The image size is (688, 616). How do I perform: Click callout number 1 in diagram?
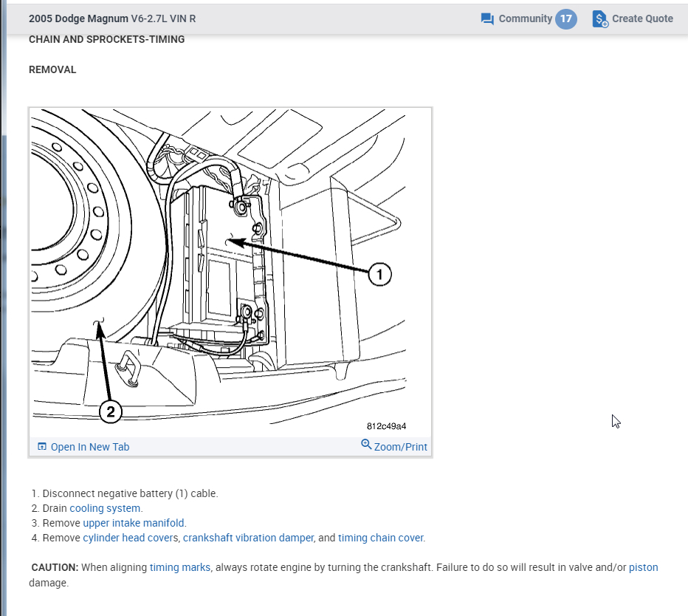(x=379, y=276)
